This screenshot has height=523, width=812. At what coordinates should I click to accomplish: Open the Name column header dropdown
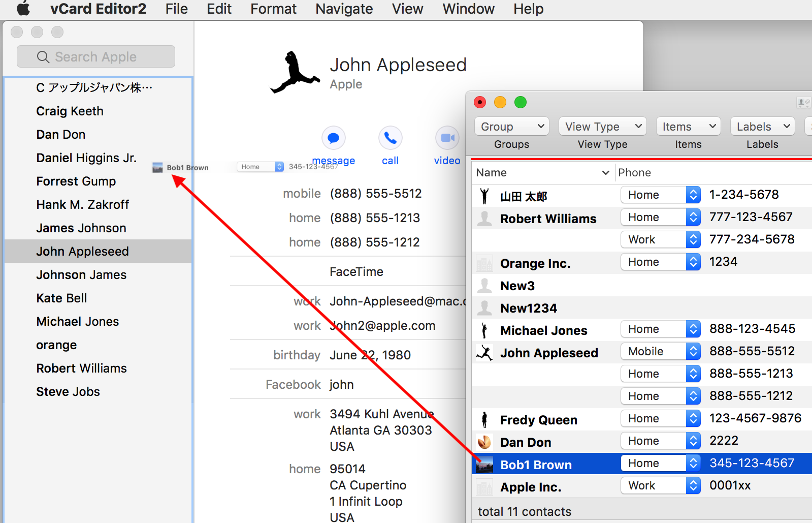(605, 173)
